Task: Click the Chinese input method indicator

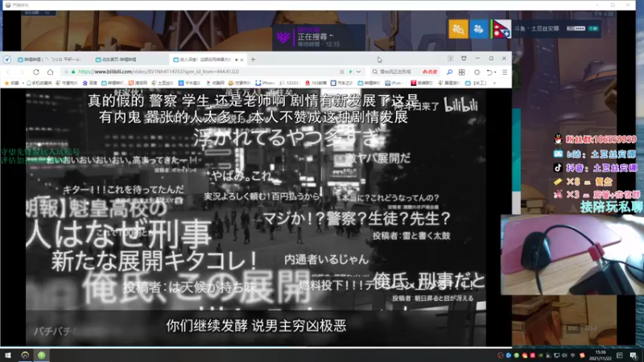Action: (572, 356)
